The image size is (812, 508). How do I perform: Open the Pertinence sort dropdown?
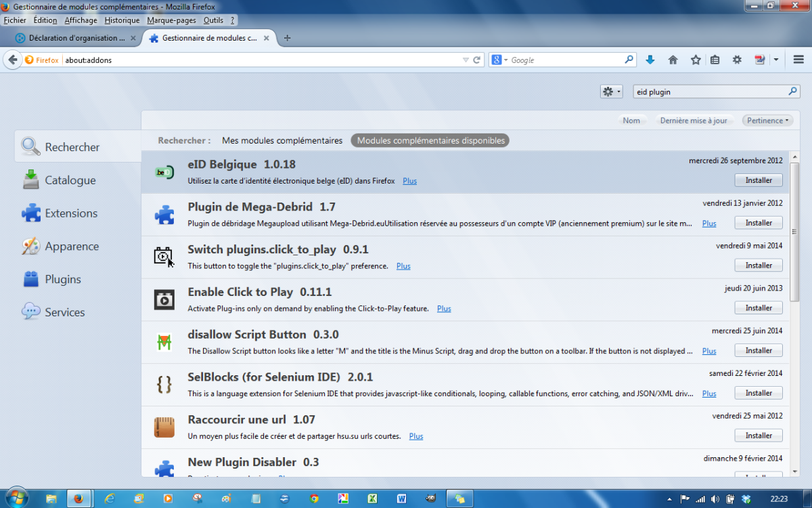pyautogui.click(x=767, y=121)
